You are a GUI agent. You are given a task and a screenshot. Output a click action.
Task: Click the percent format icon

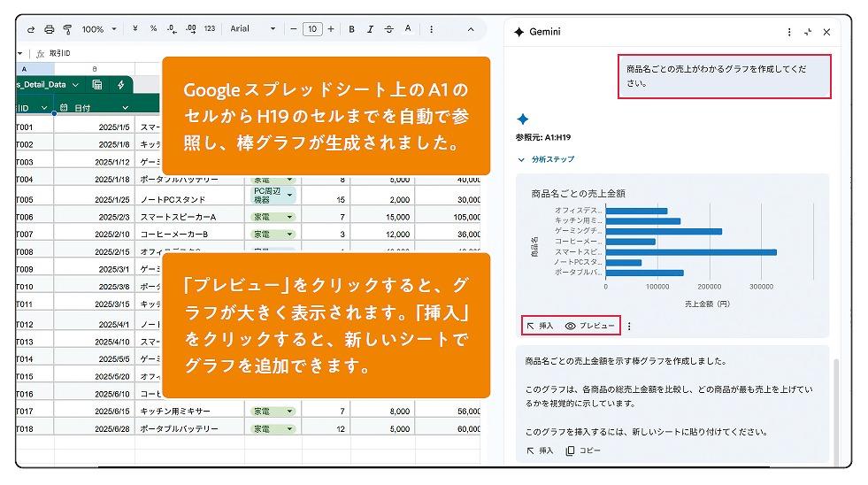[153, 29]
